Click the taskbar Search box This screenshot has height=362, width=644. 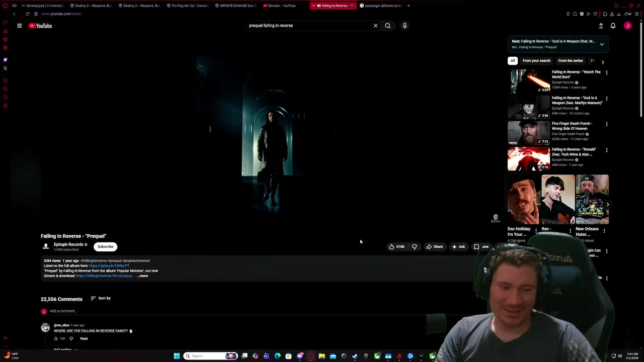(211, 356)
